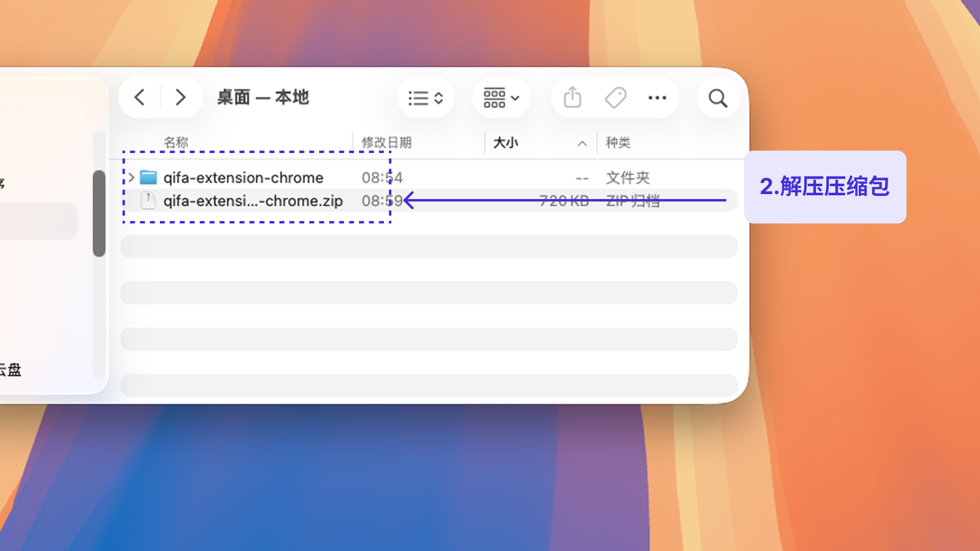980x551 pixels.
Task: Select the qifa-extension-chrome folder name
Action: coord(243,178)
